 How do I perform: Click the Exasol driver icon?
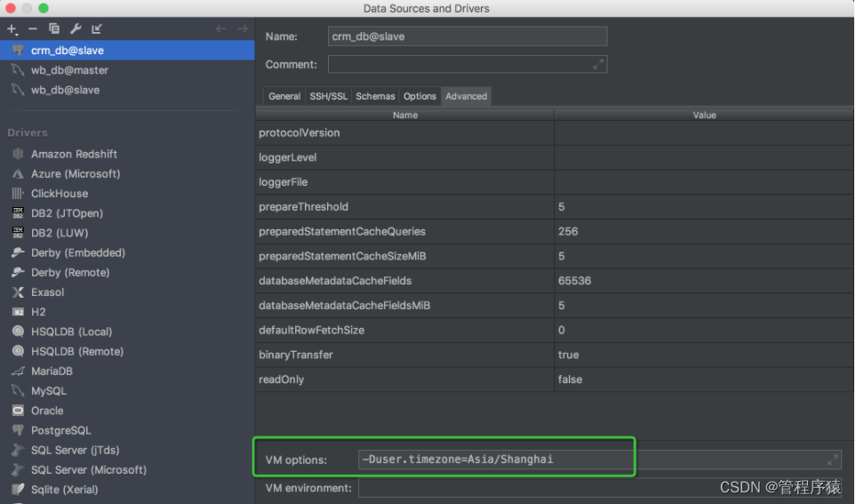coord(18,292)
